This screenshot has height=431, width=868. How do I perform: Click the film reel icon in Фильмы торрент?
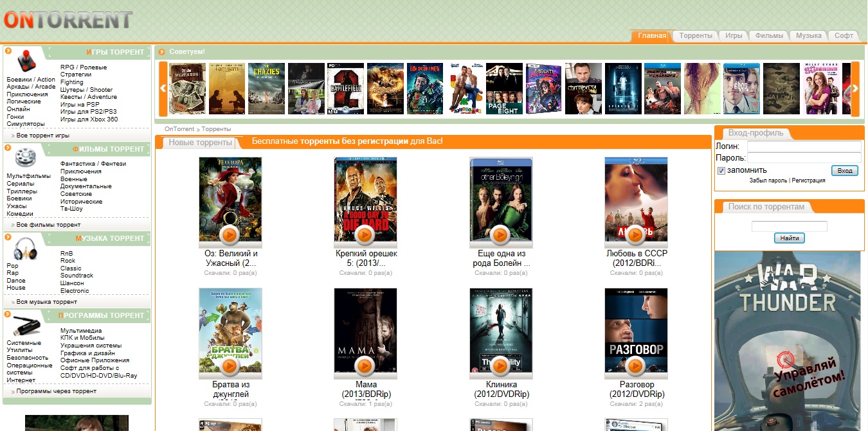tap(26, 156)
